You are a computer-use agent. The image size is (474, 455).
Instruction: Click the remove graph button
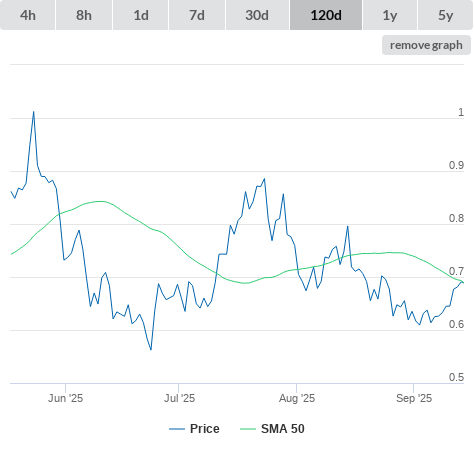click(x=426, y=45)
